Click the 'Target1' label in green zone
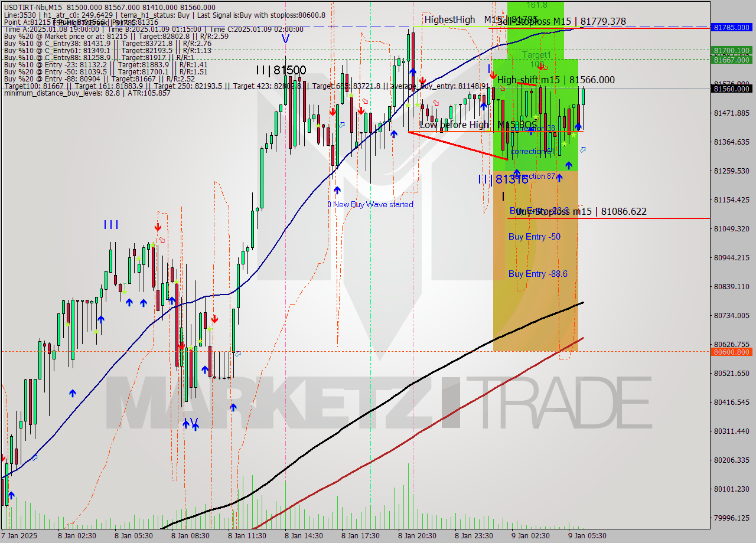 point(536,55)
